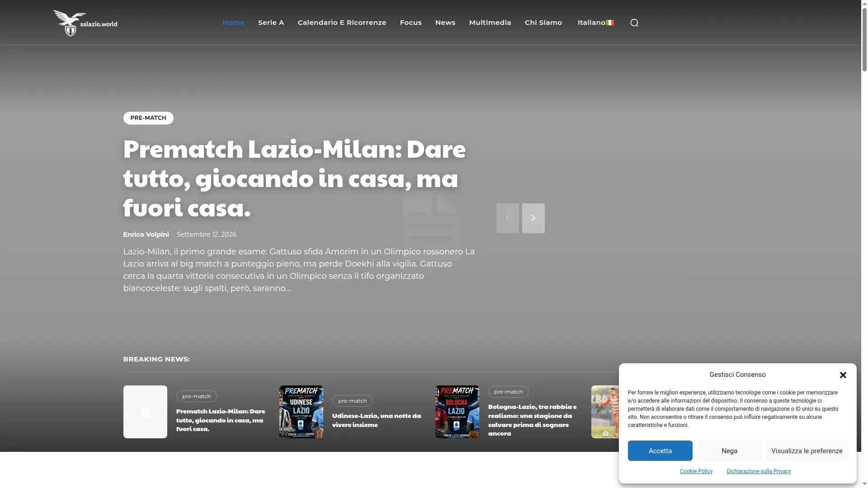Open Bologna-Lazio, tra rabbia e realismo article

click(533, 420)
